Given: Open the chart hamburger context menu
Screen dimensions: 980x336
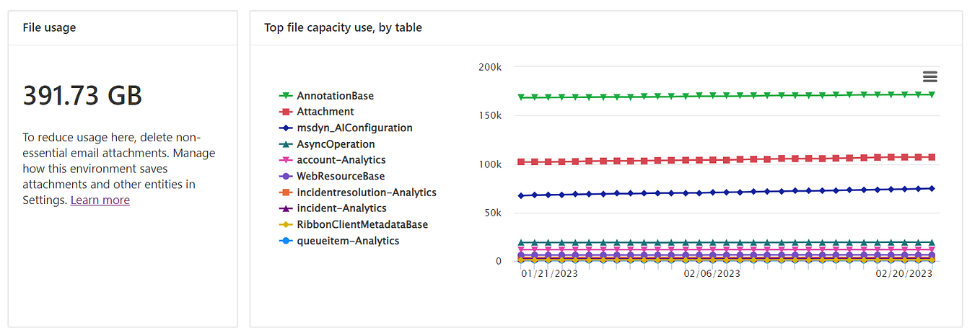Looking at the screenshot, I should click(929, 76).
